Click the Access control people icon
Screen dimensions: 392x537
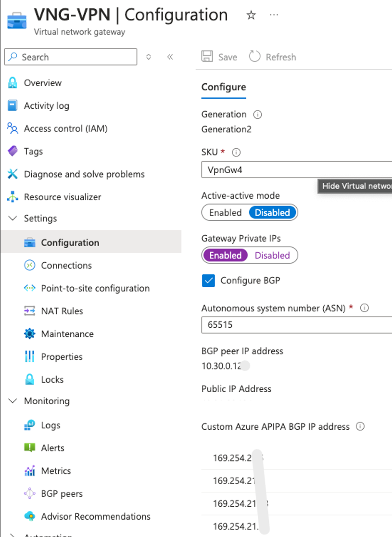click(x=13, y=128)
